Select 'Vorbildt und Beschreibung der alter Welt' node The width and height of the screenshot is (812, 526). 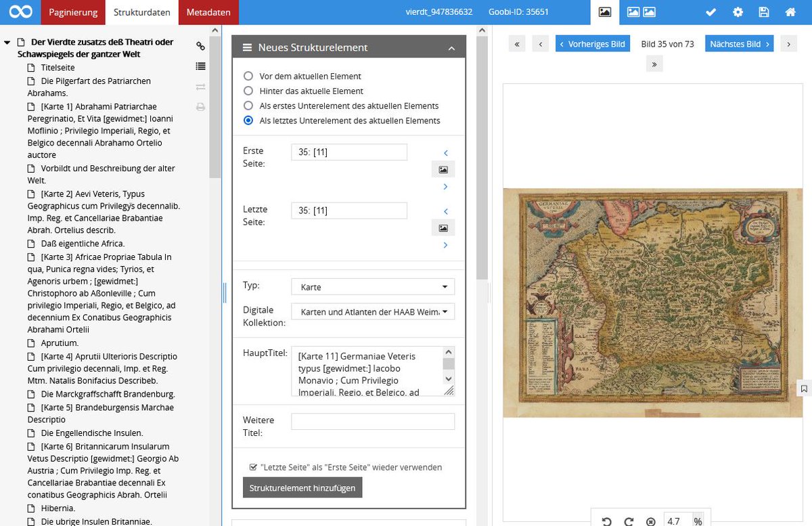pos(101,175)
